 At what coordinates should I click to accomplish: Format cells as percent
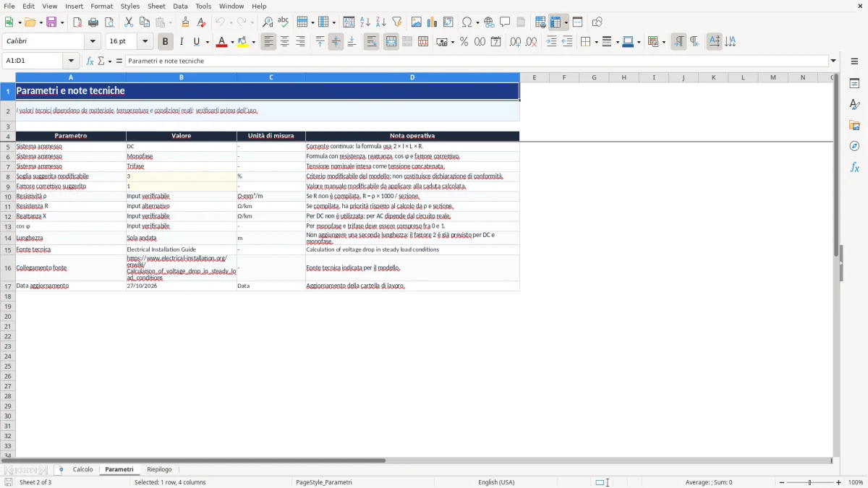tap(464, 42)
